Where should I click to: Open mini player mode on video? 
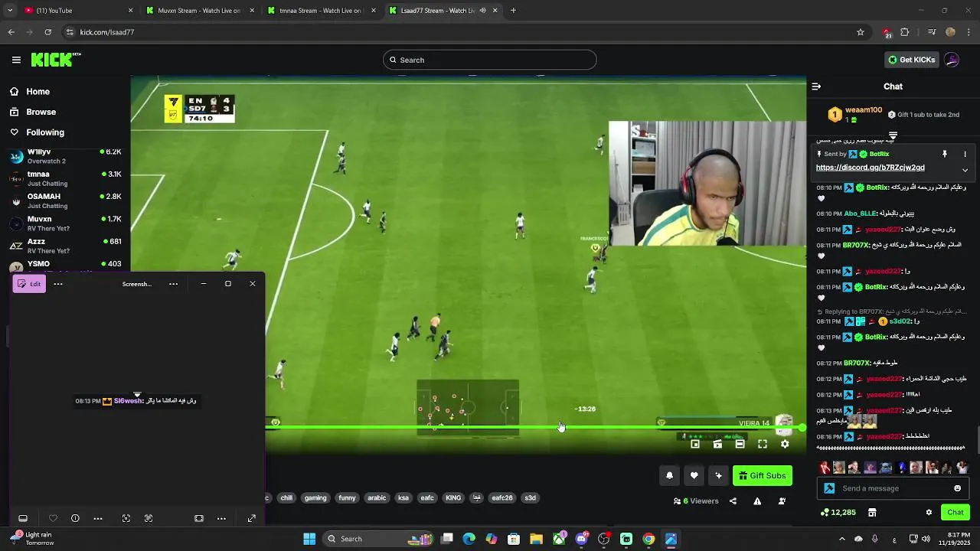tap(695, 444)
